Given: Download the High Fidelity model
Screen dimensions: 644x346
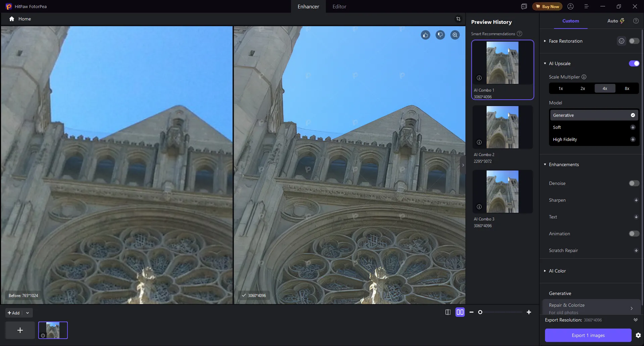Looking at the screenshot, I should coord(633,139).
